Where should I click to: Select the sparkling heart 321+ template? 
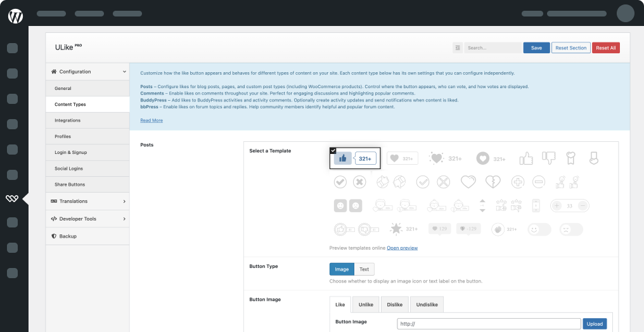click(446, 158)
